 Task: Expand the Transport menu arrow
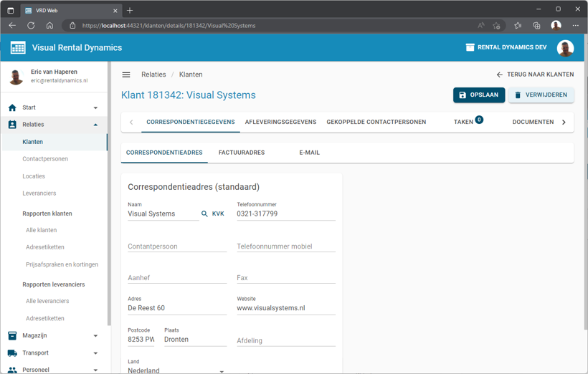(x=95, y=353)
